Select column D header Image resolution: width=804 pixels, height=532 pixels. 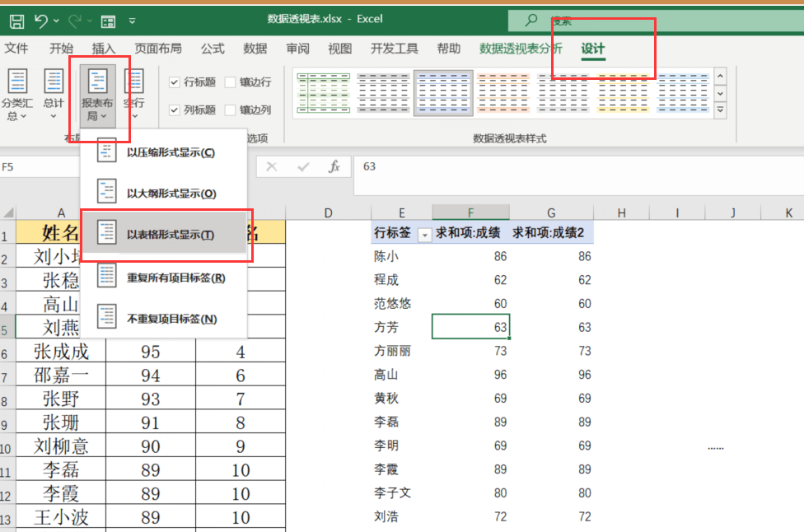(x=328, y=212)
